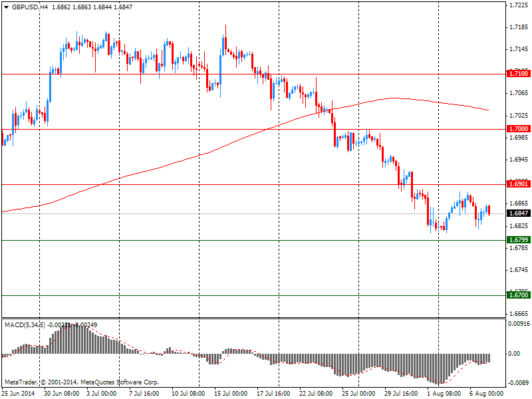Click the 1.6865 price scale value
The height and width of the screenshot is (399, 532).
pos(519,203)
